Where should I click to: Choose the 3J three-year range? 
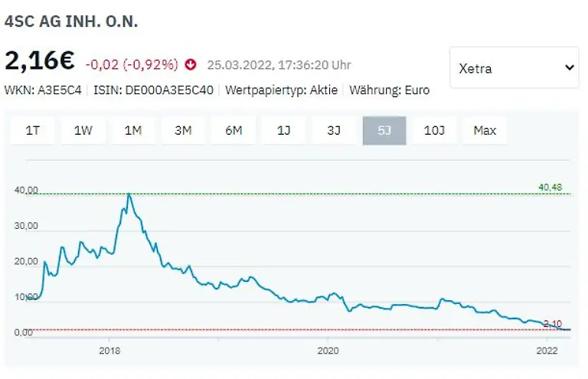click(x=334, y=130)
